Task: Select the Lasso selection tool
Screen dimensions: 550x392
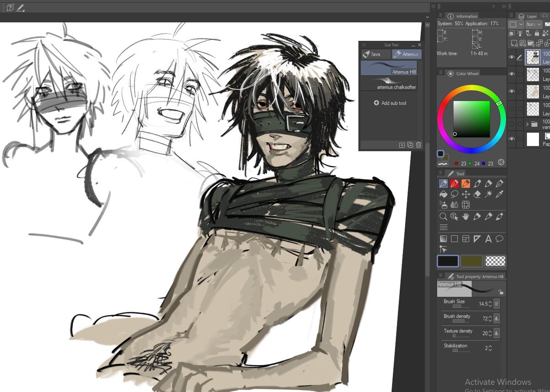Action: click(455, 194)
